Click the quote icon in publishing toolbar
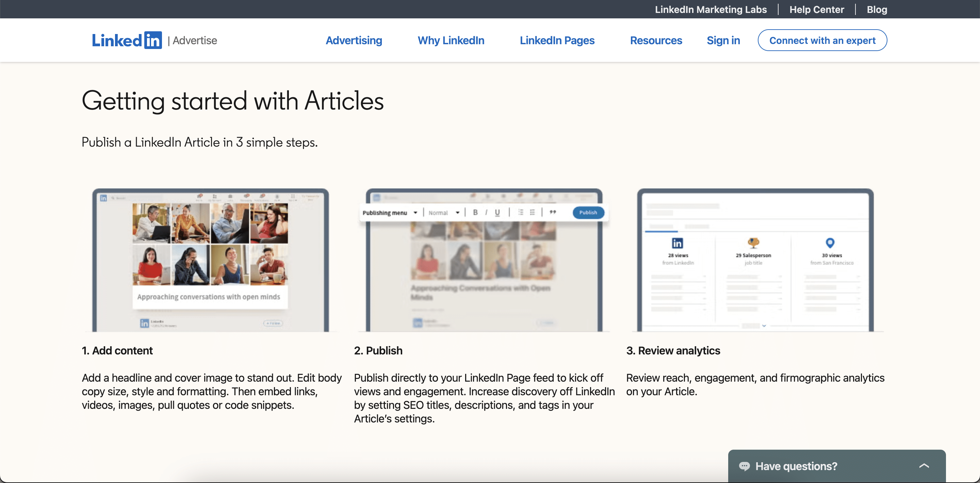This screenshot has width=980, height=483. coord(553,212)
